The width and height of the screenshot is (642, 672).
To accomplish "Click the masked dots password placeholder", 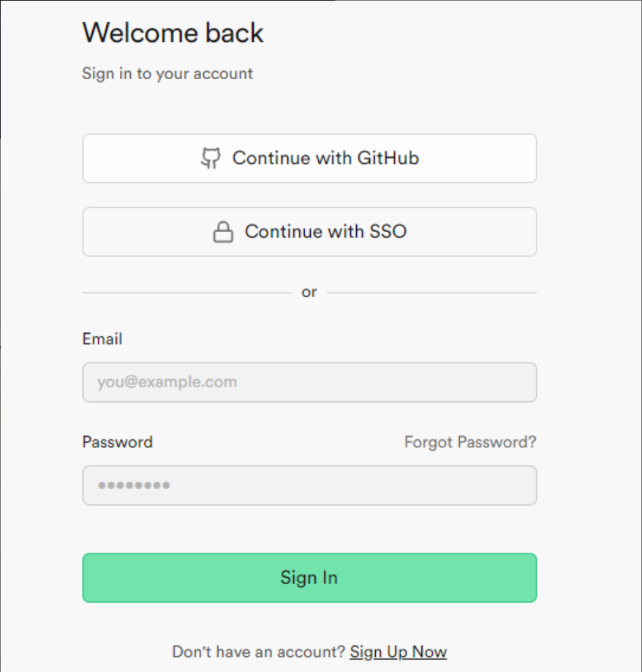I will tap(133, 485).
